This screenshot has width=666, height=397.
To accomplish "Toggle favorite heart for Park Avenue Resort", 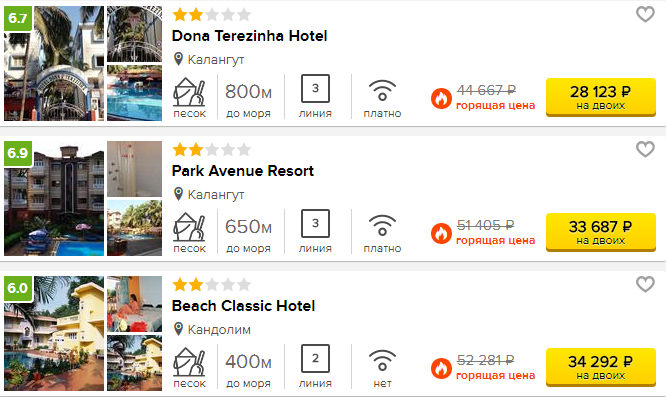I will click(645, 149).
